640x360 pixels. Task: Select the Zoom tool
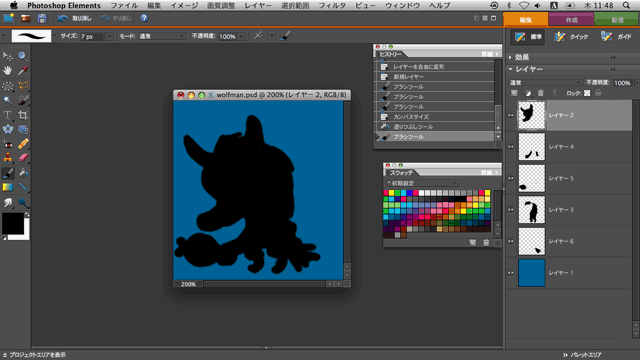[x=23, y=56]
